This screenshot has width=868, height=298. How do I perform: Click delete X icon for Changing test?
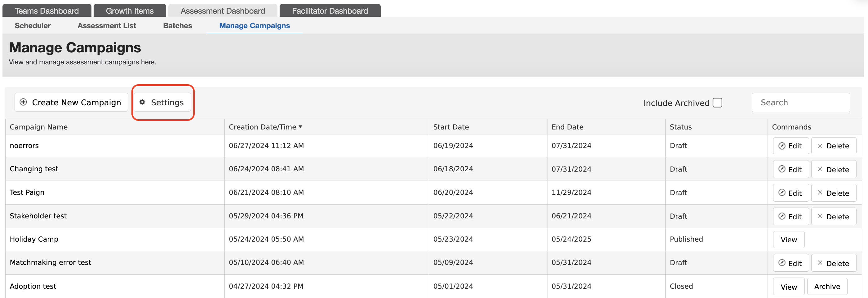tap(820, 169)
